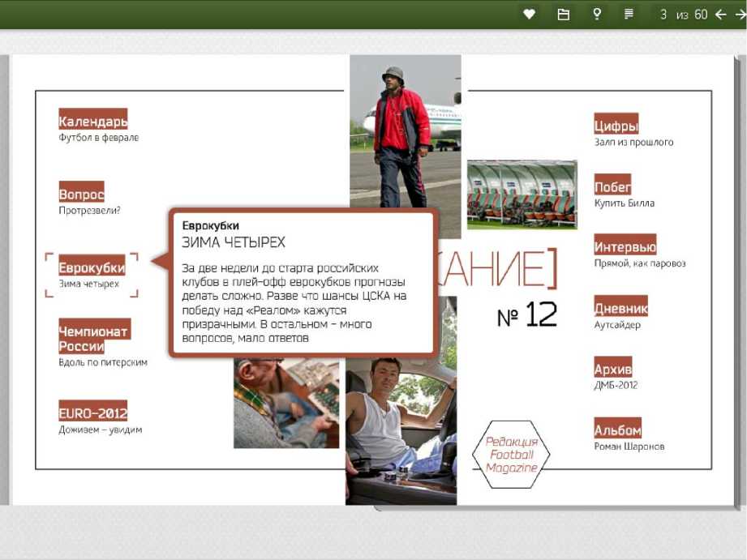The image size is (747, 560).
Task: Click the lightbulb hints icon
Action: 596,14
